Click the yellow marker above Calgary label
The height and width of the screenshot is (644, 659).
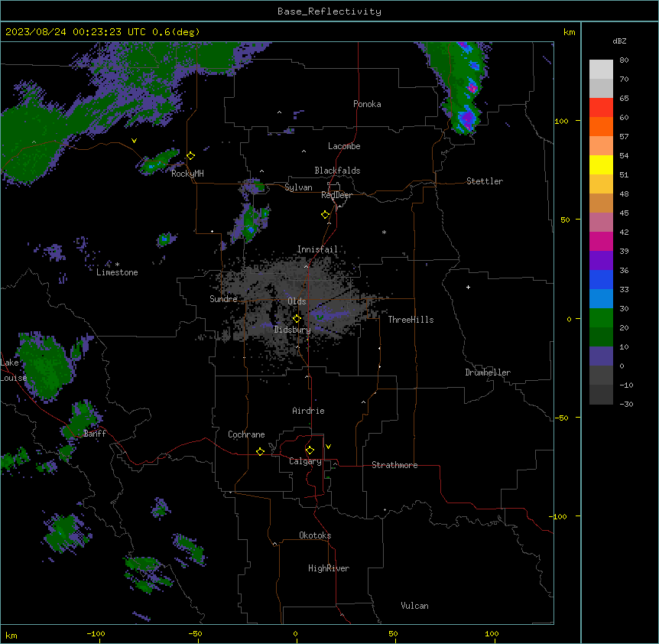tap(310, 450)
